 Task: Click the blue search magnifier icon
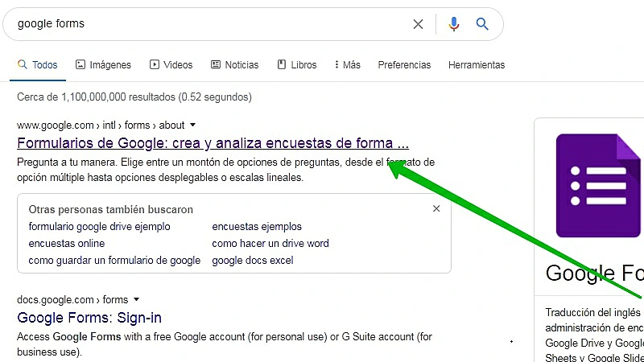[482, 24]
